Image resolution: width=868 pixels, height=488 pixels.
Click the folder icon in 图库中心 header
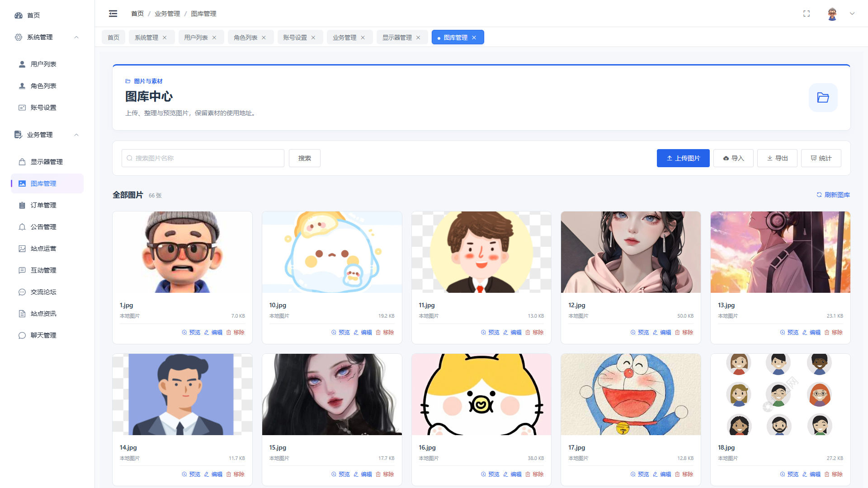pyautogui.click(x=823, y=98)
